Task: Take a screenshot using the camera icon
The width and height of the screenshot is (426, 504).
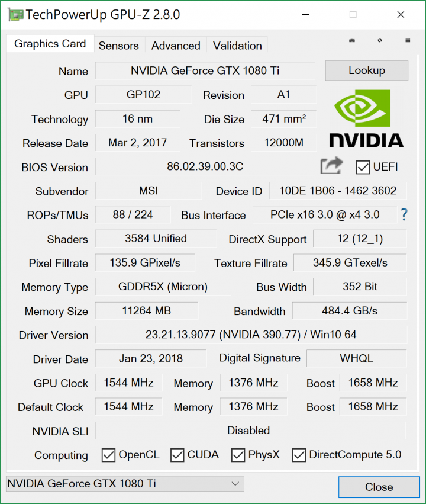Action: pos(352,40)
